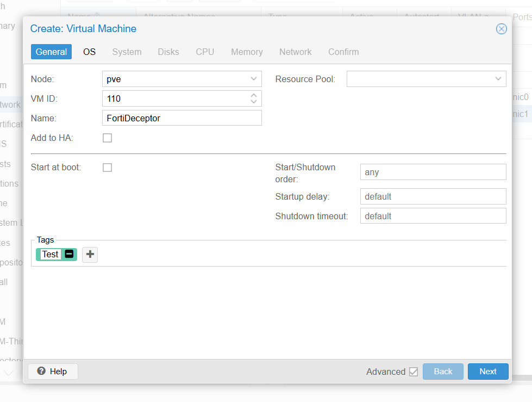Click the Help question mark icon

coord(42,372)
